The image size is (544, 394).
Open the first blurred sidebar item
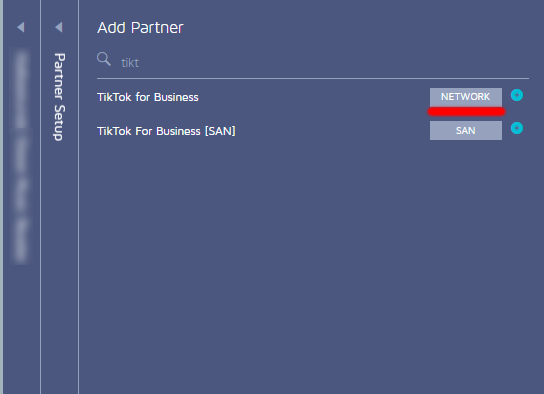pos(21,89)
